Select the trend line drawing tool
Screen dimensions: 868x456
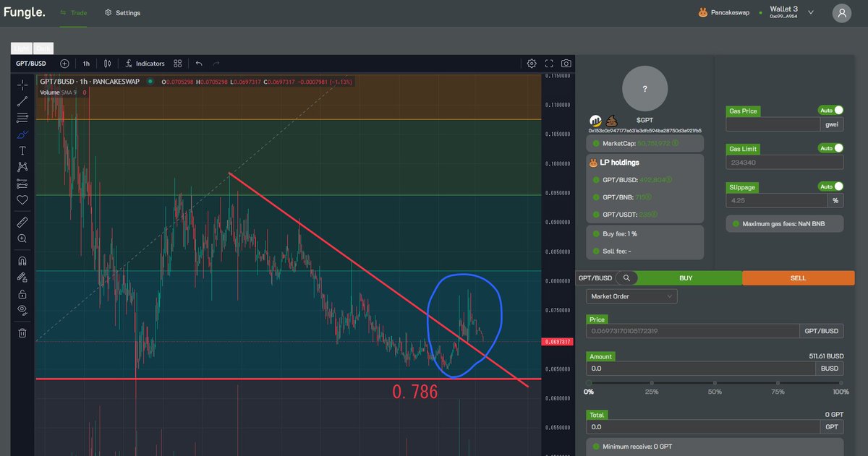[x=22, y=101]
